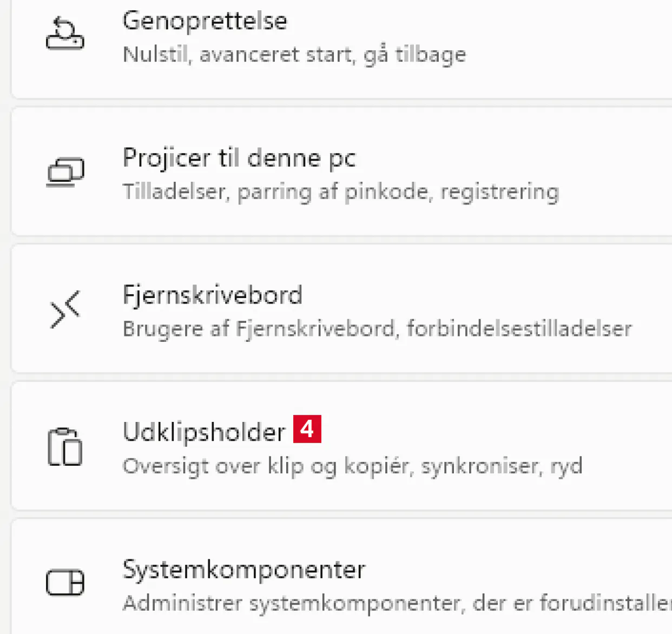Click the 'Brugere af Fjernskrivebord, forbindelsestilladelser' description

click(x=377, y=329)
